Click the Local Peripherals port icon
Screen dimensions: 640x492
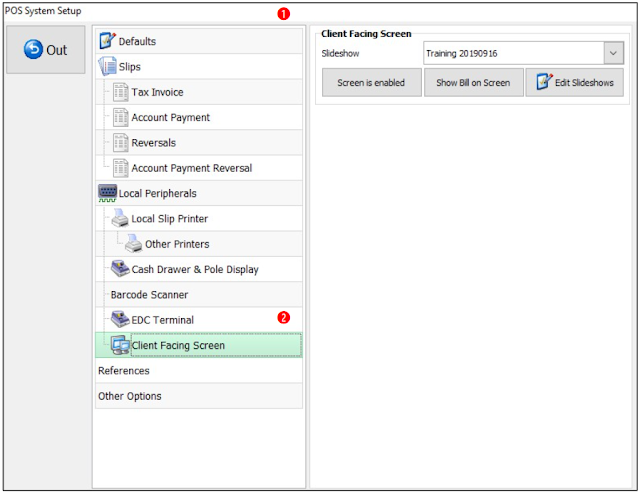click(x=107, y=193)
